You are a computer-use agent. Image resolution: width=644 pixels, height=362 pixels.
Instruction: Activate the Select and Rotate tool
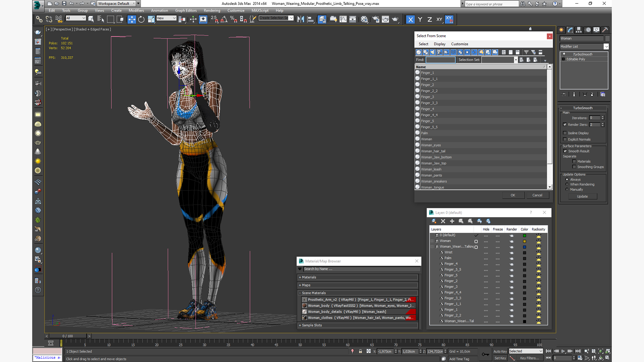[142, 19]
